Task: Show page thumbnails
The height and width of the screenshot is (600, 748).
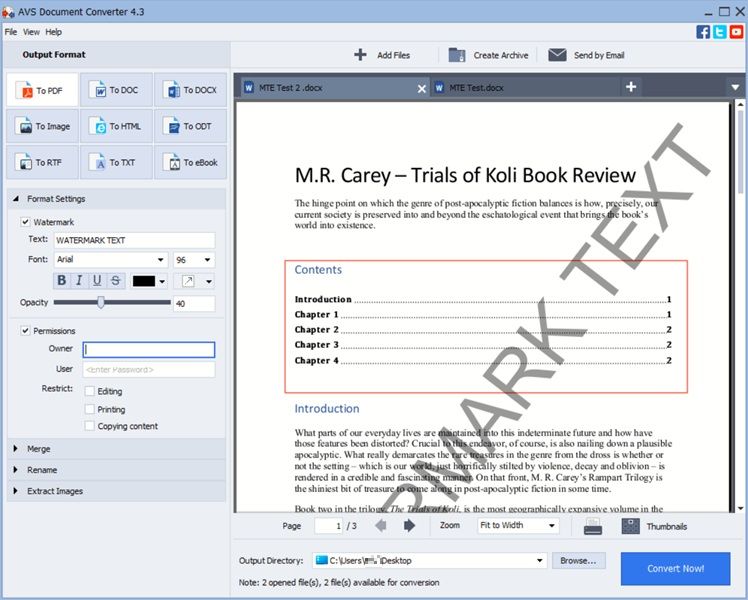Action: point(631,526)
